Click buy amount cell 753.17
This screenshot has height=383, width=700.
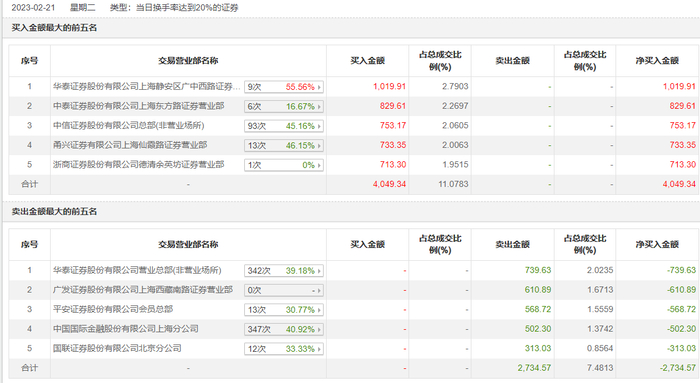point(393,126)
